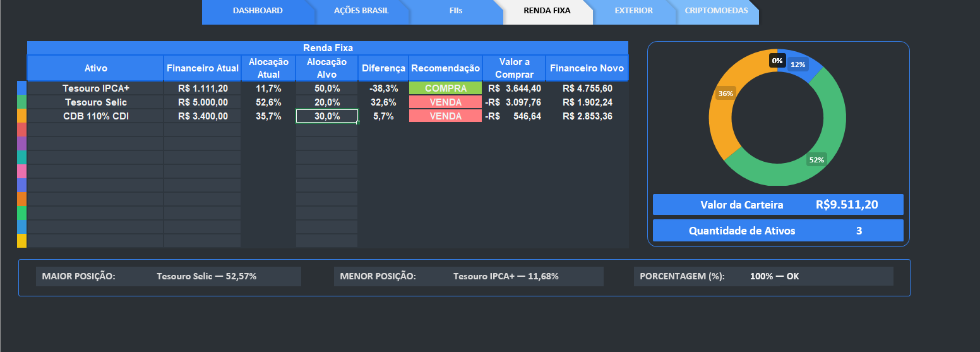Click the 5,7% diferença value
This screenshot has width=980, height=352.
[x=383, y=116]
